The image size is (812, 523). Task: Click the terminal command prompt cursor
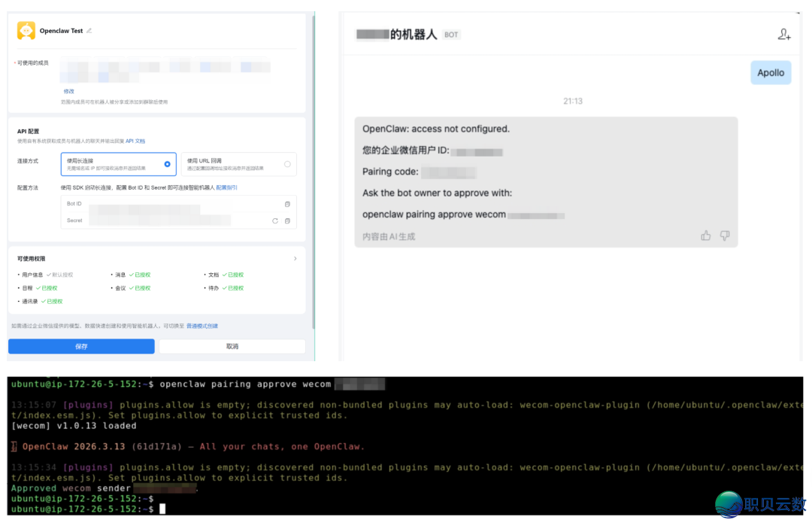[162, 509]
